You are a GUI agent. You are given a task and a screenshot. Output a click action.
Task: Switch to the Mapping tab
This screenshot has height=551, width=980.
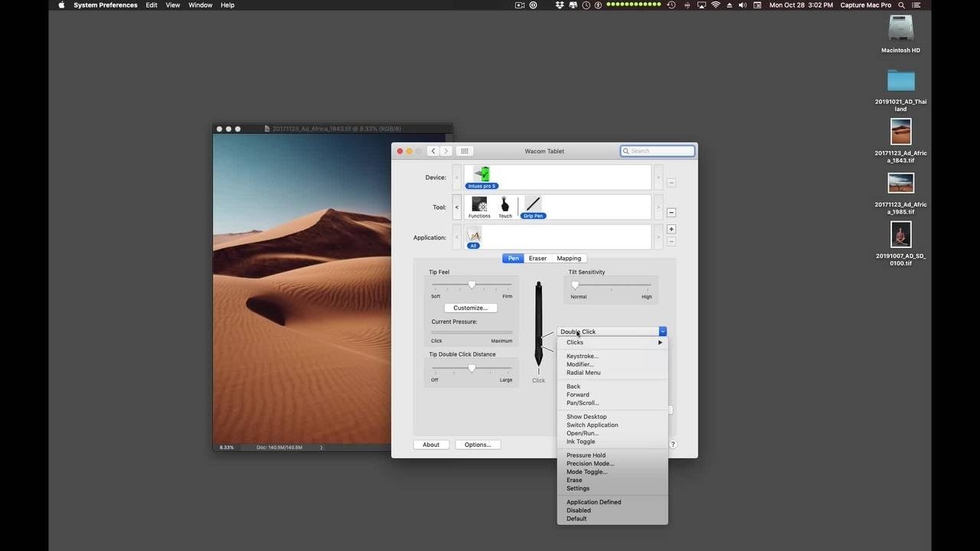coord(569,258)
